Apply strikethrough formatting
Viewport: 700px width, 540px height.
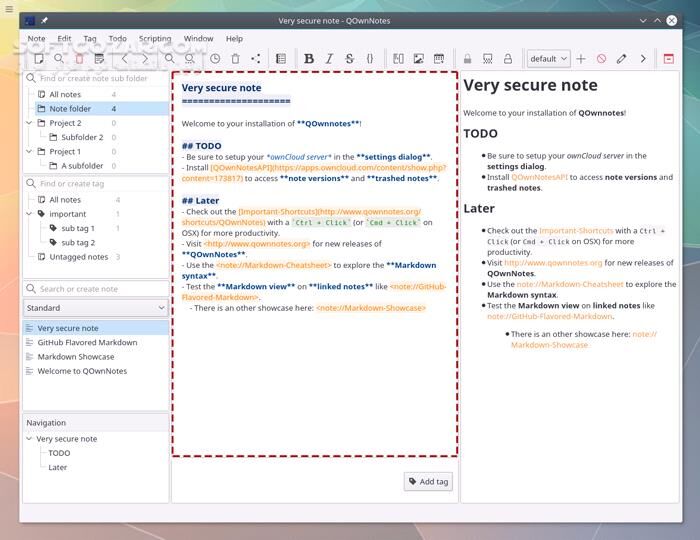350,58
